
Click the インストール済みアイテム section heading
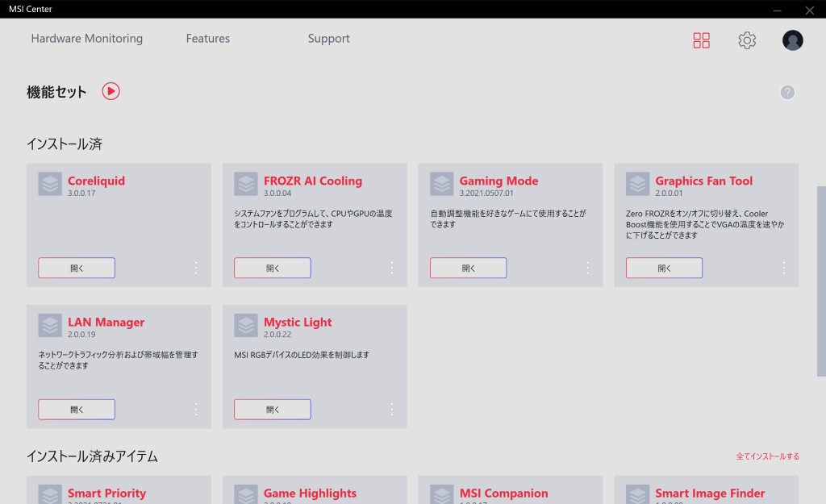pos(92,456)
